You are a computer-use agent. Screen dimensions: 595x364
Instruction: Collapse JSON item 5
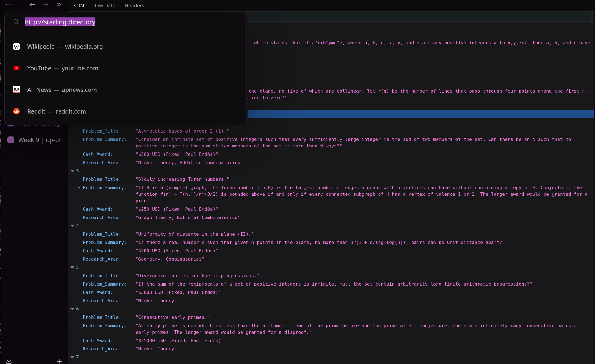pos(72,268)
